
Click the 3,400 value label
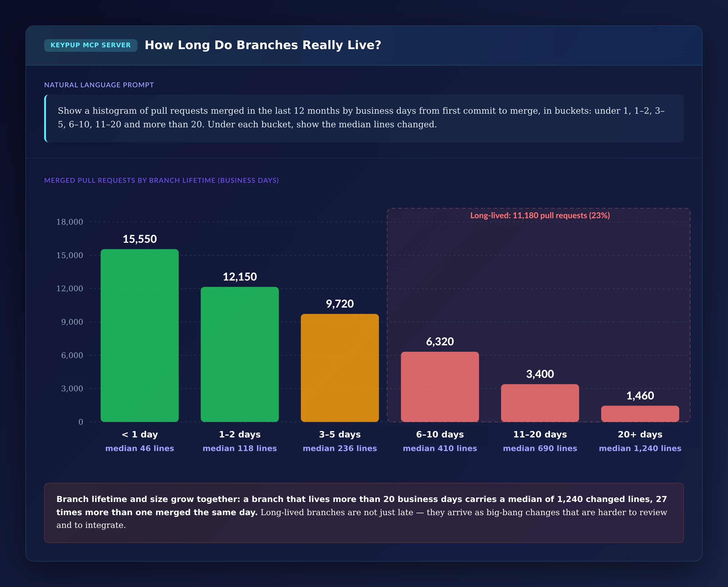click(540, 374)
